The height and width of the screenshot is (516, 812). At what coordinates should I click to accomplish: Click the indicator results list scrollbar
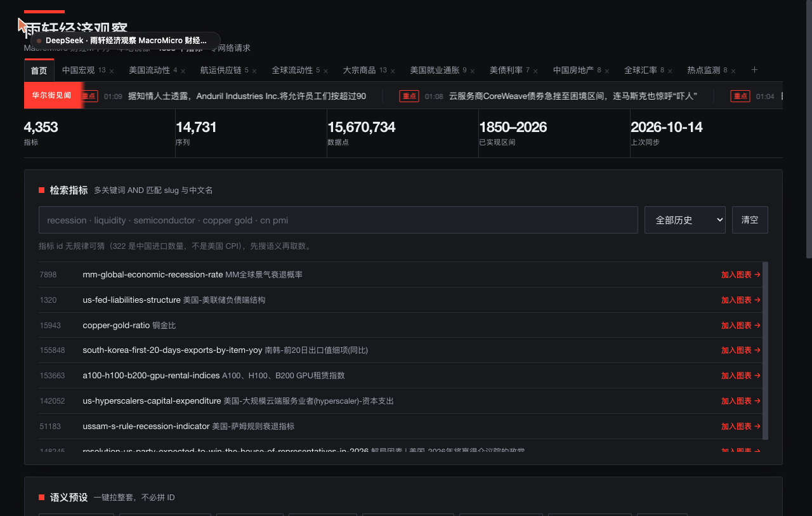click(765, 350)
